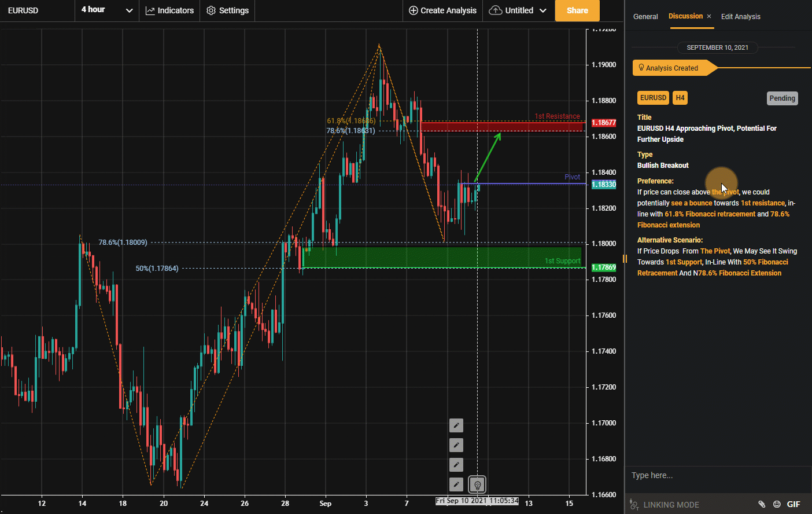Open the Edit Analysis tab
This screenshot has height=514, width=812.
click(740, 16)
